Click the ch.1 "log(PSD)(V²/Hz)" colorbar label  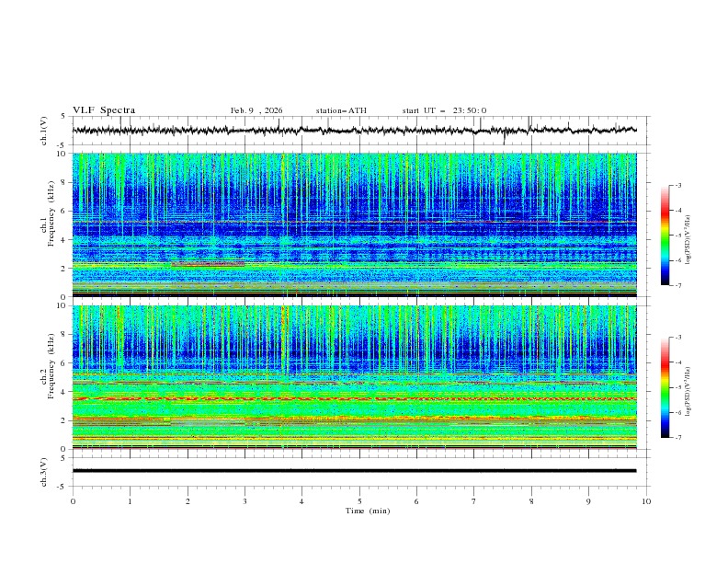pos(688,240)
